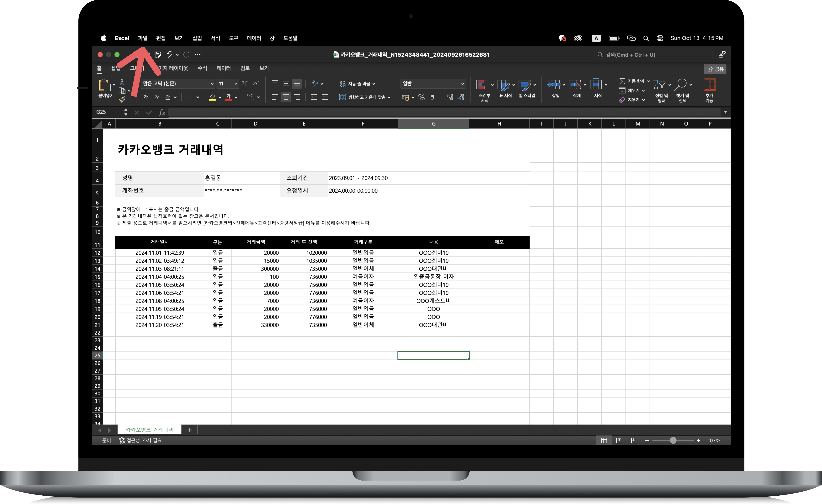Open the number format 일반 dropdown
Image resolution: width=822 pixels, height=504 pixels.
[x=433, y=83]
